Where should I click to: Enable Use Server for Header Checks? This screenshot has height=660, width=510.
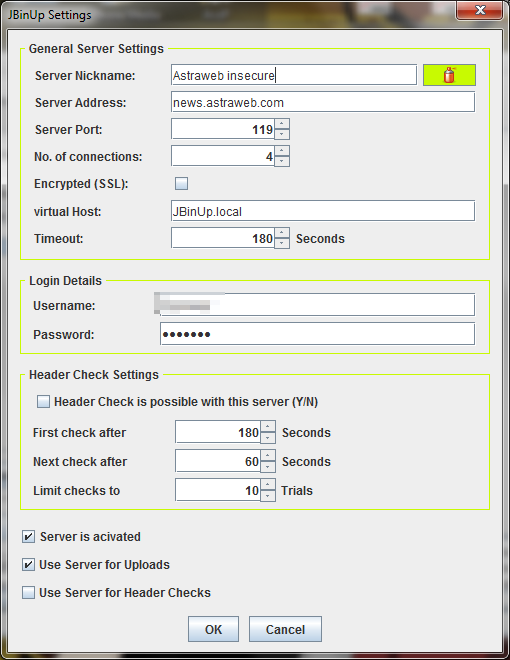click(x=28, y=593)
